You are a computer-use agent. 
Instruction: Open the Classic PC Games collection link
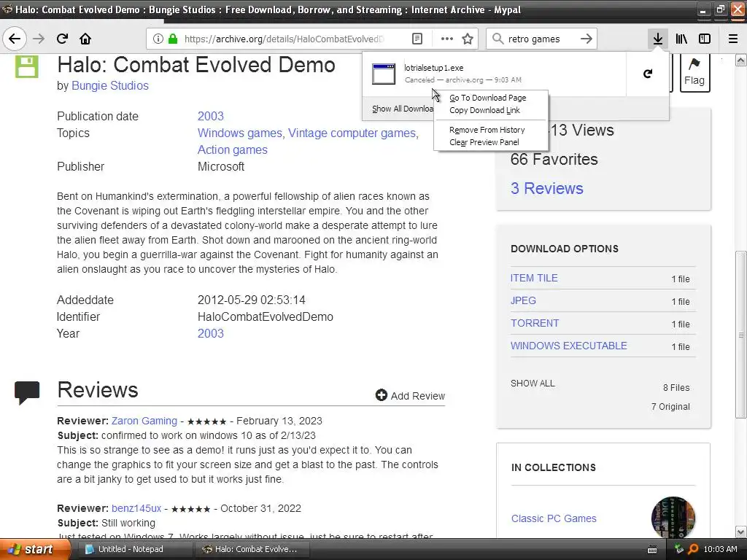pos(554,518)
